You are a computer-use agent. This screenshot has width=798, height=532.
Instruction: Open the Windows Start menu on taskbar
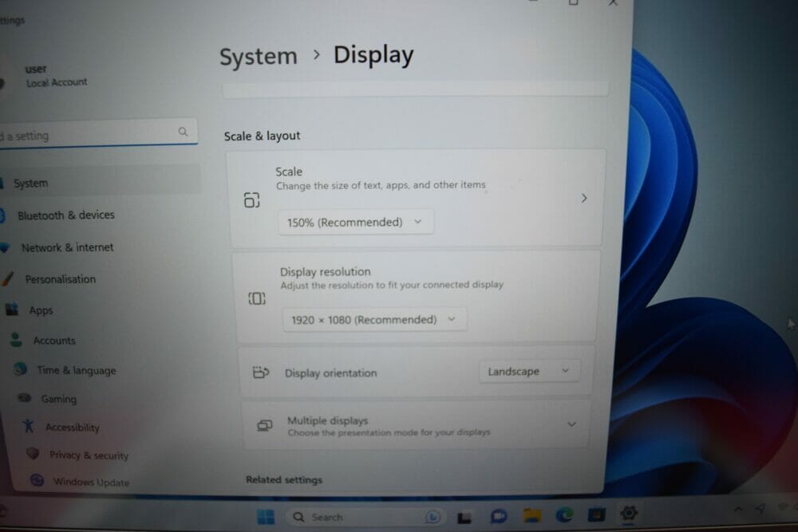(x=266, y=517)
